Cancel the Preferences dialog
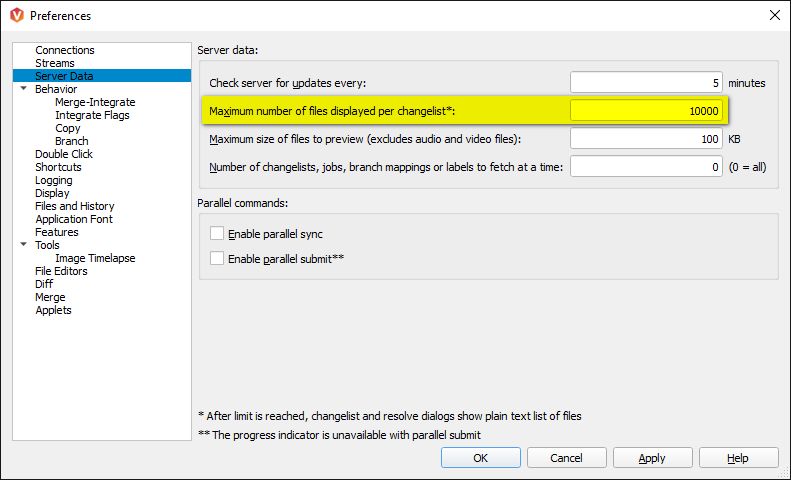Screen dimensions: 791x480 (x=567, y=458)
